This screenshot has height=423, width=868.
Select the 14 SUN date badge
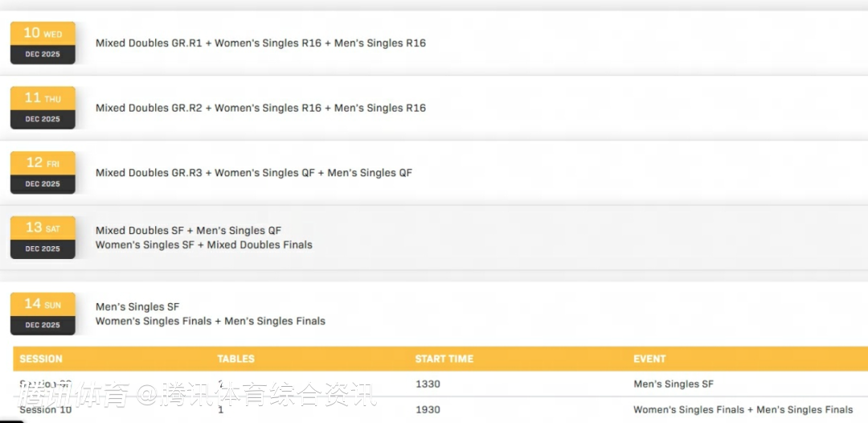tap(43, 314)
